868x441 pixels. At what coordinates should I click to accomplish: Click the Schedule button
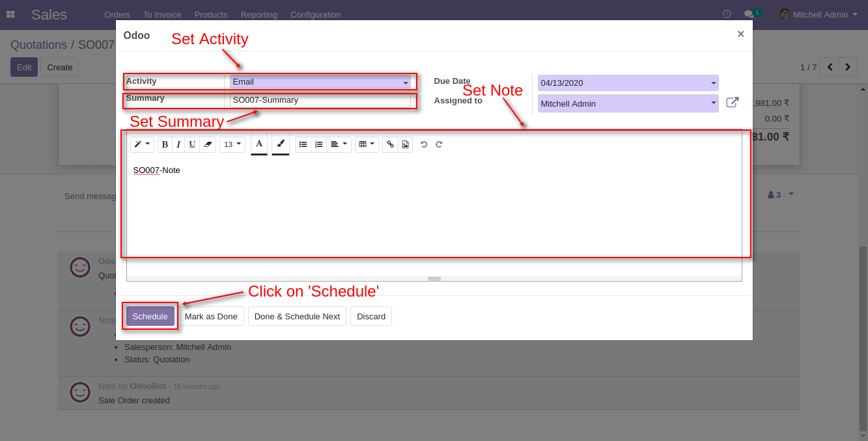coord(150,316)
